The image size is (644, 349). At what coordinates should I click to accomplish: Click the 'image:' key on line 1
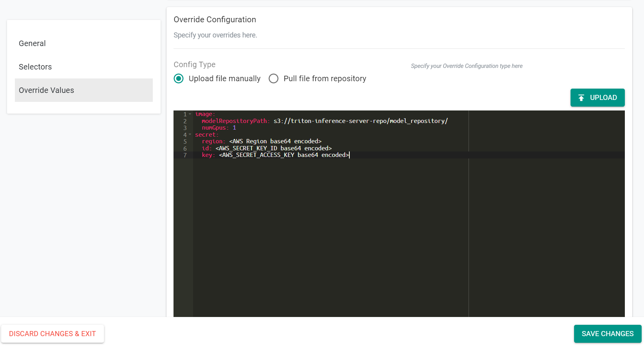205,114
